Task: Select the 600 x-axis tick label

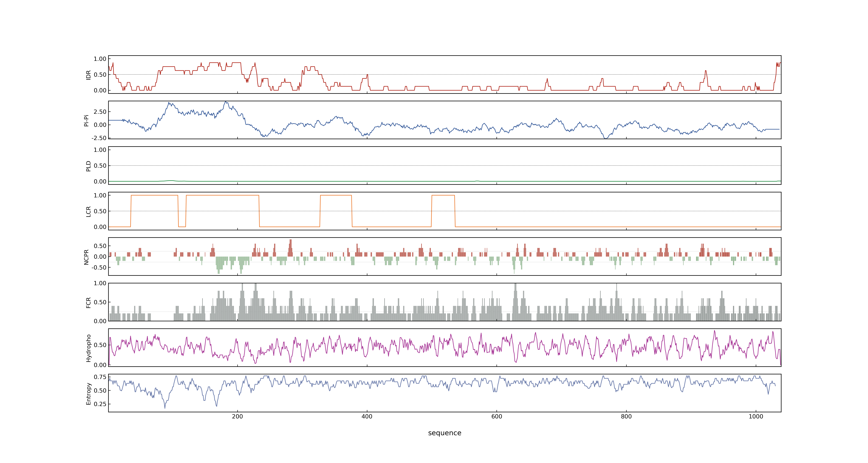Action: [496, 416]
